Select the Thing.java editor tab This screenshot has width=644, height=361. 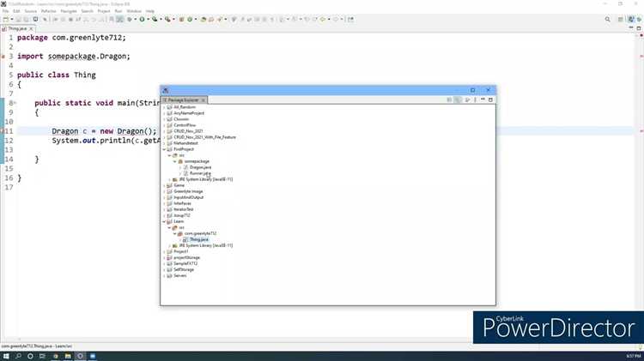[17, 28]
